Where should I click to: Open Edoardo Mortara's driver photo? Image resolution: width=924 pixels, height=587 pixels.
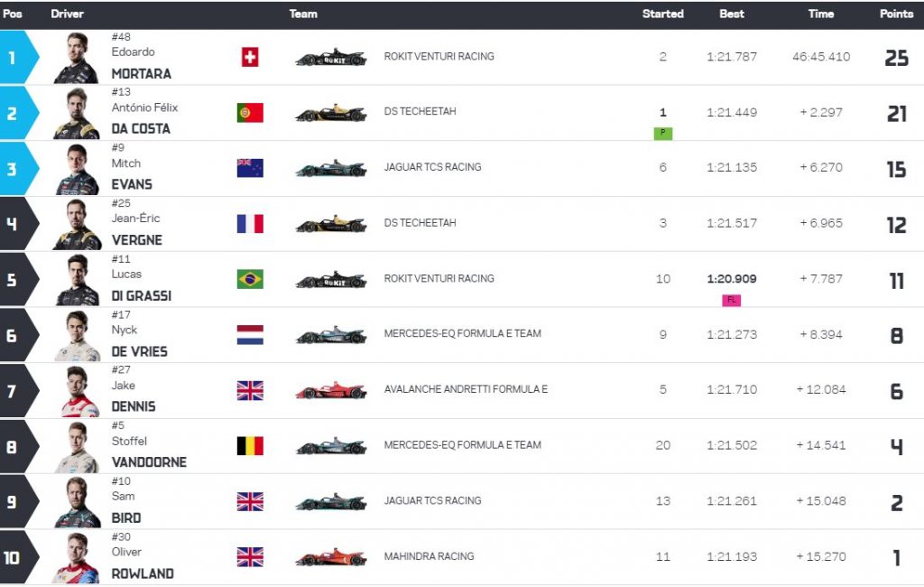(78, 58)
